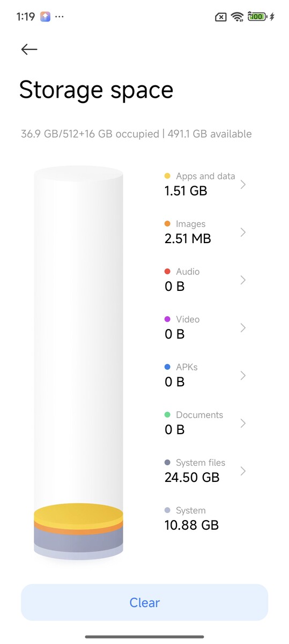The height and width of the screenshot is (644, 289).
Task: Select the System files 24.50 GB entry
Action: [205, 471]
